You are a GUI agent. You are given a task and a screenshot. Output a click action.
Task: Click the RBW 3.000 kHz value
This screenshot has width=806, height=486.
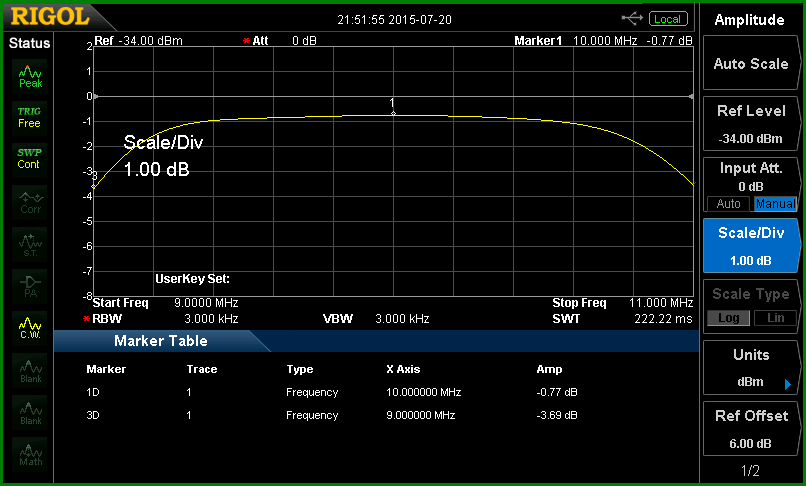211,319
